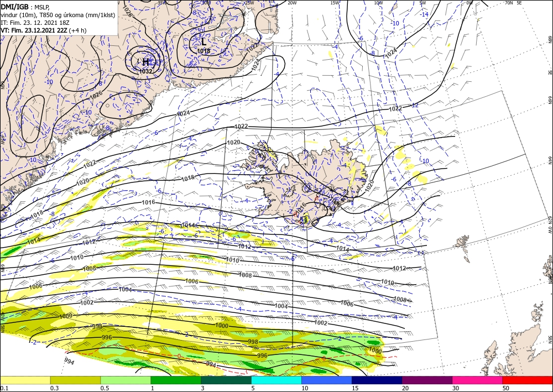Click the navy 15–20 legend swatch
Viewport: 553px width, 392px height.
click(x=377, y=380)
